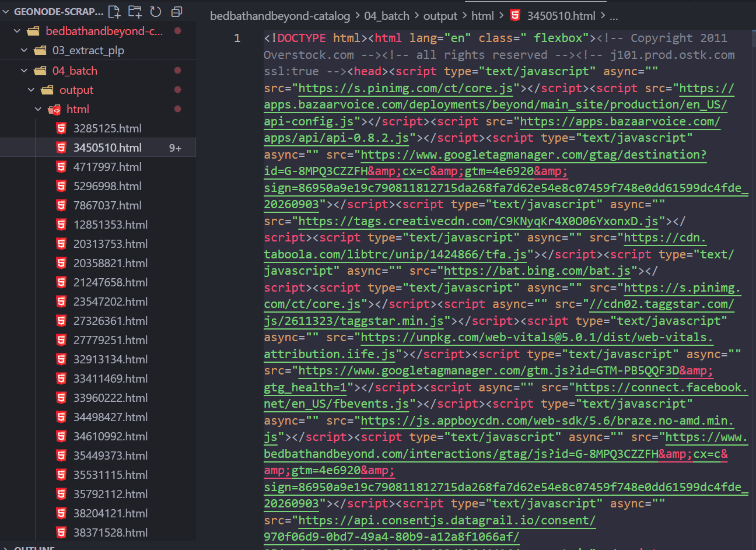
Task: Open 12851353.html file
Action: [110, 225]
